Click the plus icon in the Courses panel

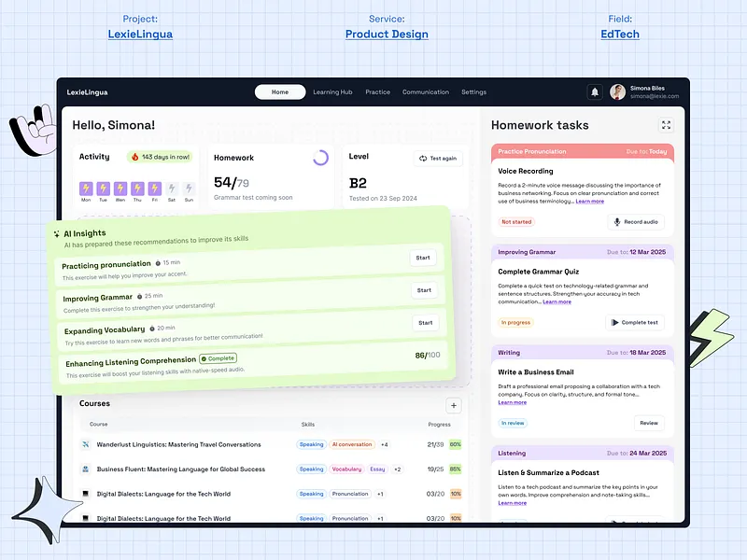(453, 405)
